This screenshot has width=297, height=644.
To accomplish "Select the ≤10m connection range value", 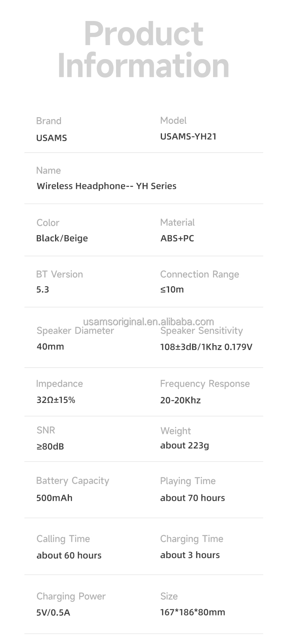I will pos(172,289).
